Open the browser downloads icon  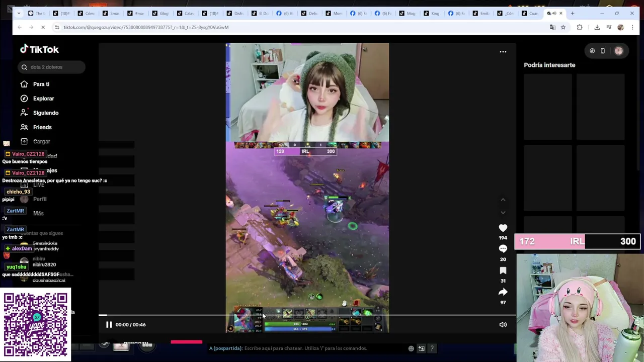pos(597,27)
